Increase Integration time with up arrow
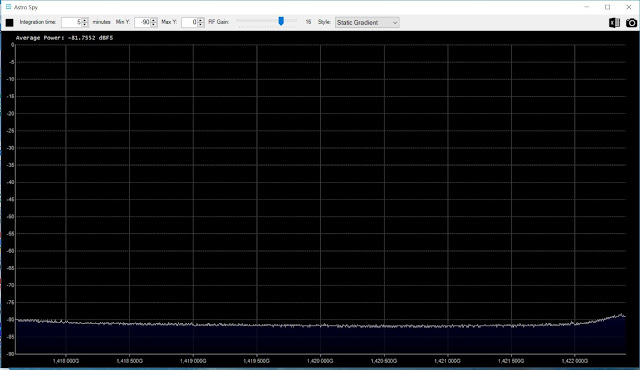The height and width of the screenshot is (370, 640). 85,20
